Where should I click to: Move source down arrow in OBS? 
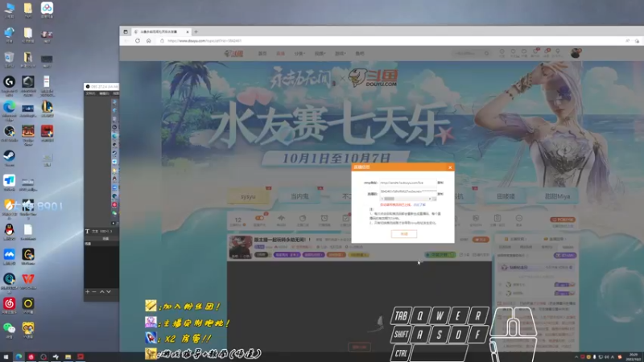(109, 291)
